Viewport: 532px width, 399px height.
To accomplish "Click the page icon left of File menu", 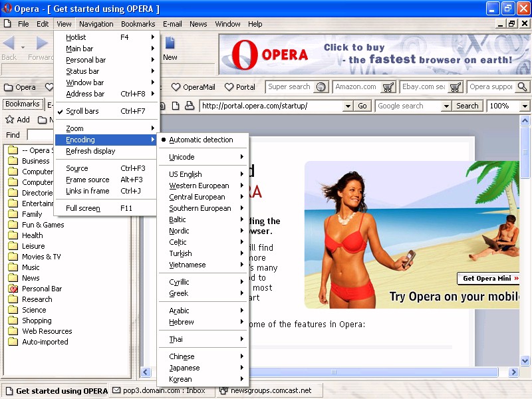I will tap(7, 24).
